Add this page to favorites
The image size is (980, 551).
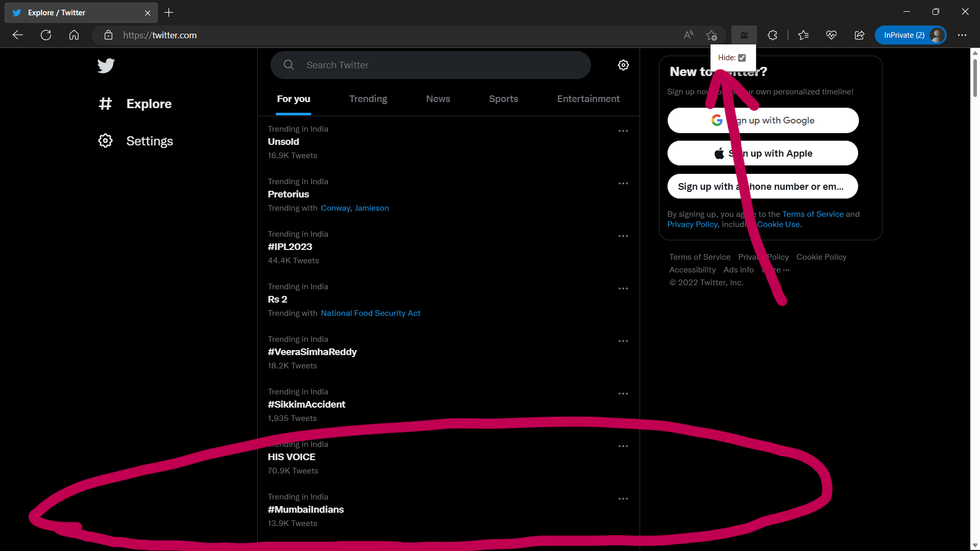point(712,35)
